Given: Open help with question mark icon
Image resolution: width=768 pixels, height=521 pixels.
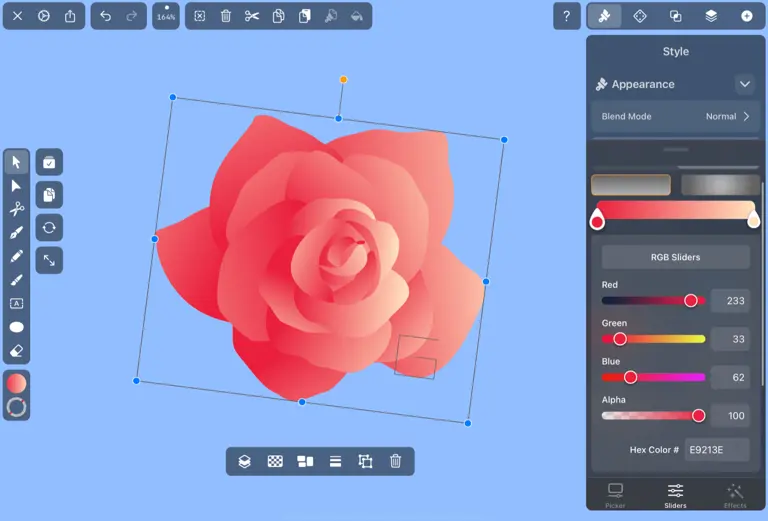Looking at the screenshot, I should tap(567, 16).
